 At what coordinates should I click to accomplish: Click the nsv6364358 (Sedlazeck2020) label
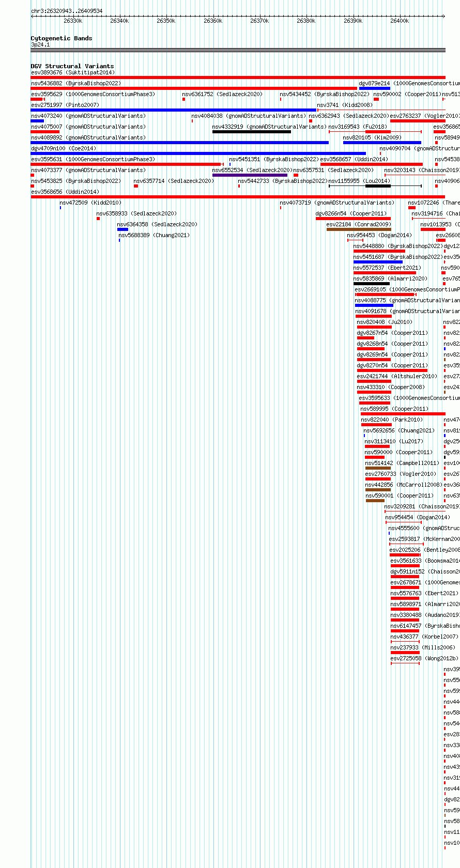click(x=158, y=225)
